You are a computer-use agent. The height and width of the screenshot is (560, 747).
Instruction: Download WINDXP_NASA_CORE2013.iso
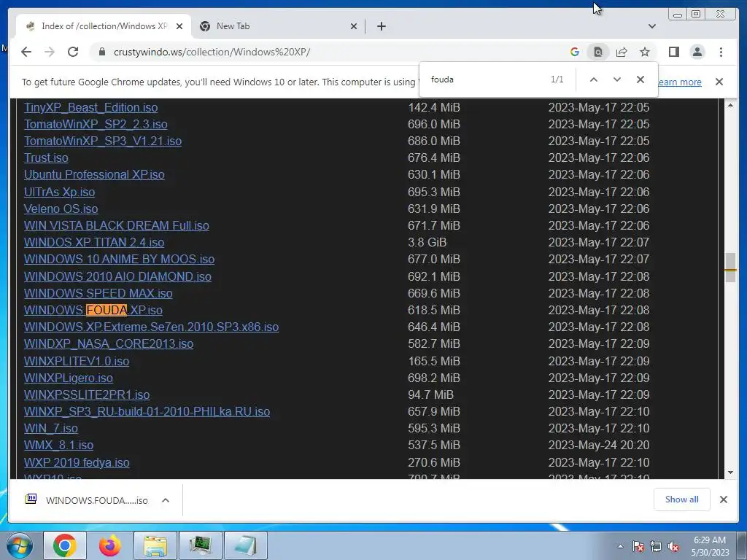(109, 343)
